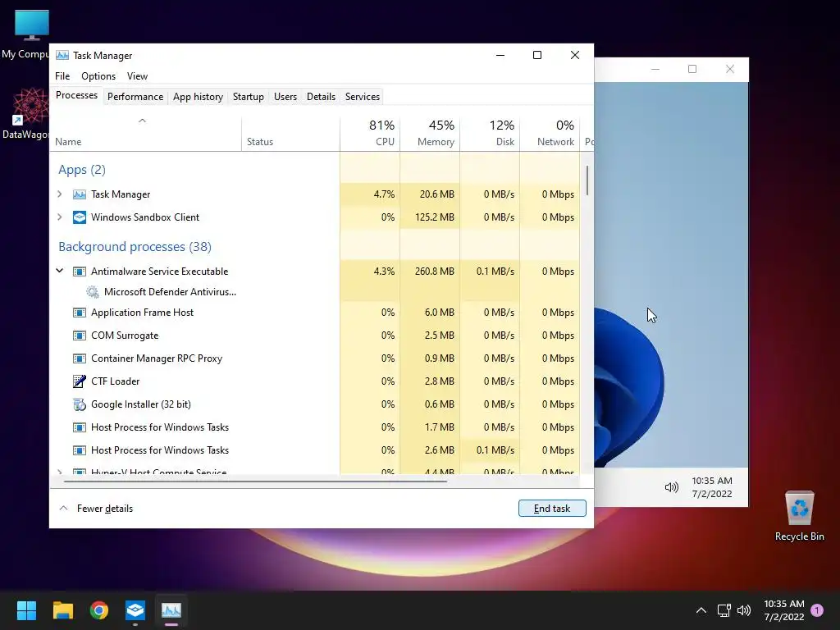Click the Google Installer (32 bit) icon
This screenshot has height=630, width=840.
pyautogui.click(x=80, y=404)
